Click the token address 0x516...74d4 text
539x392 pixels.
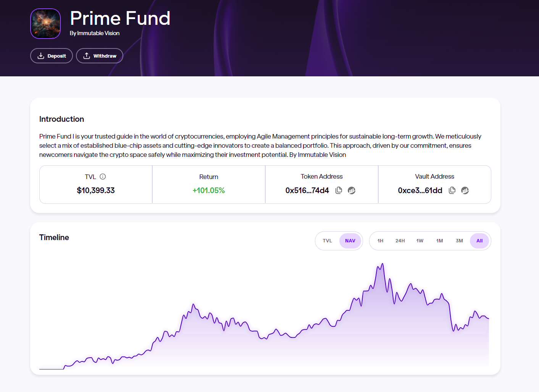pos(307,190)
